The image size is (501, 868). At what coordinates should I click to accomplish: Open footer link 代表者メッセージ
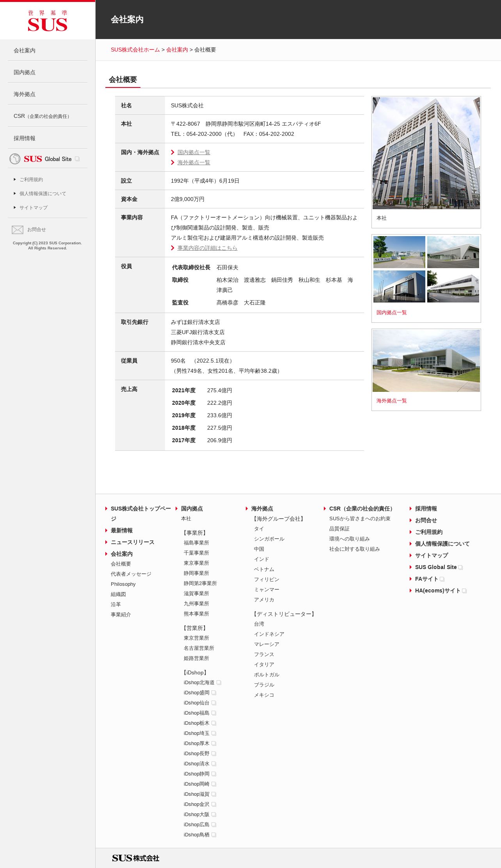131,574
